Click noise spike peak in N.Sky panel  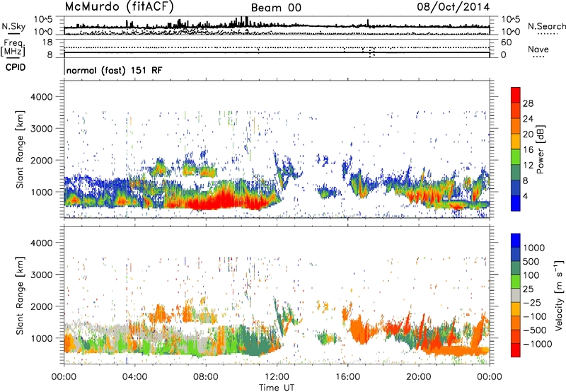(x=246, y=21)
